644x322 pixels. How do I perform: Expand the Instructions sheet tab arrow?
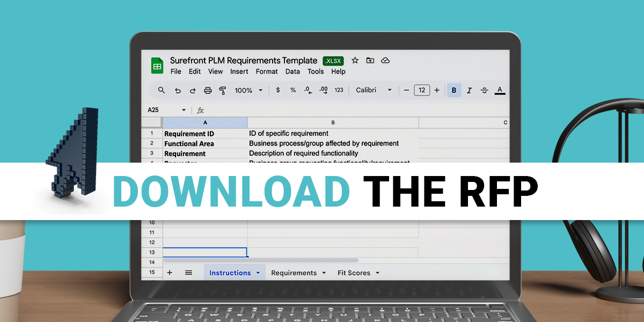point(258,273)
